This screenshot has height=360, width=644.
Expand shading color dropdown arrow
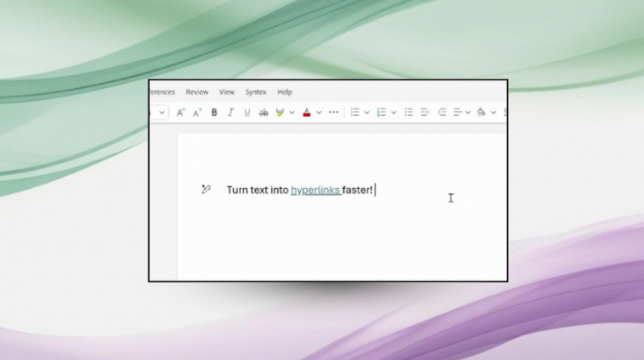[x=493, y=113]
